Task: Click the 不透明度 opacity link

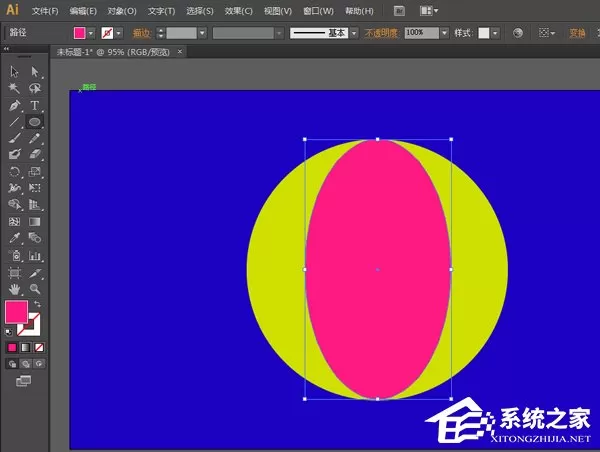Action: click(381, 33)
